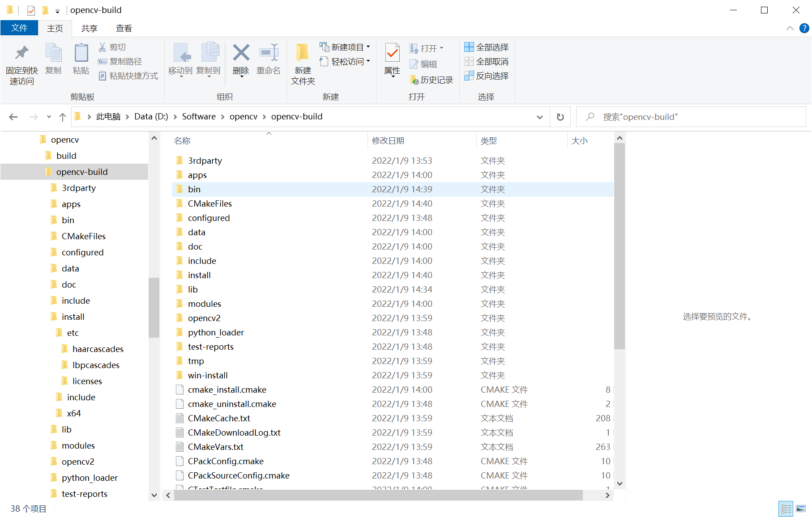Open the Open (打开) dropdown
The height and width of the screenshot is (517, 812).
pos(427,48)
